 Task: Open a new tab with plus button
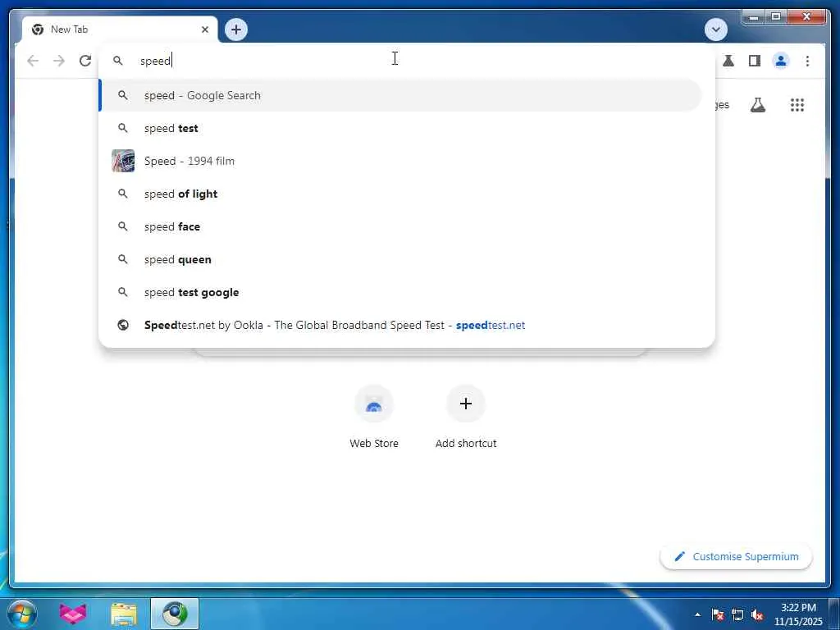tap(236, 30)
